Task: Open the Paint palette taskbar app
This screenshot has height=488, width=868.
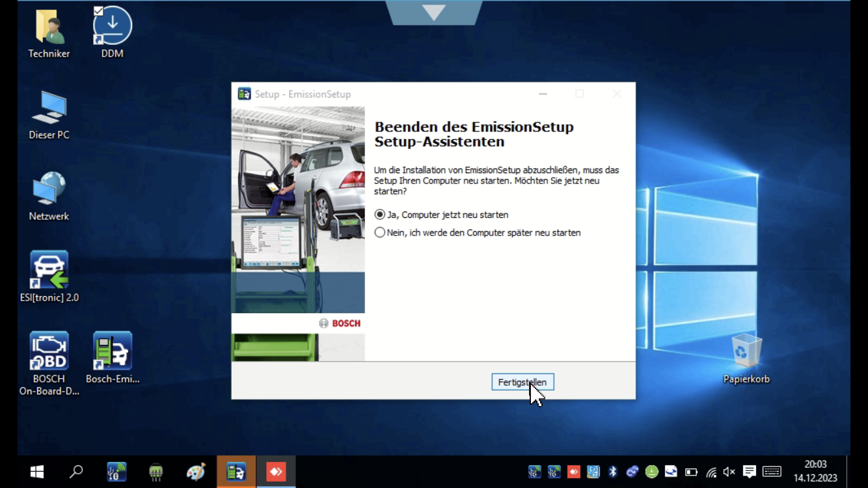Action: [x=195, y=472]
